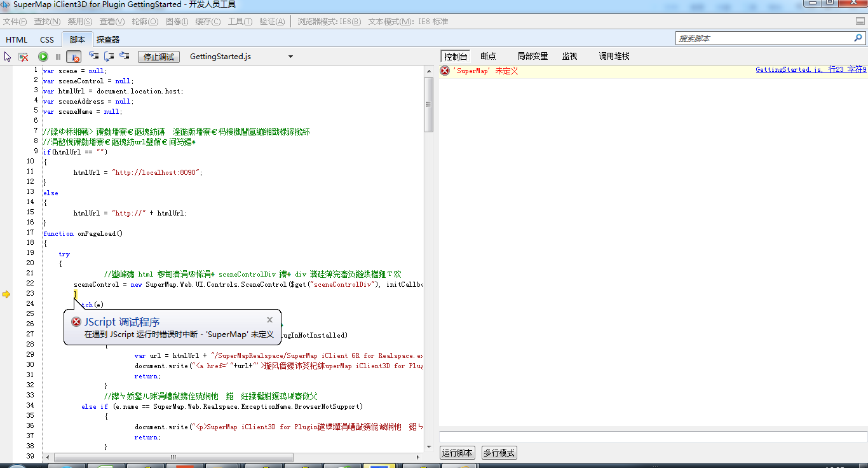Step out with the last step icon
Image resolution: width=868 pixels, height=468 pixels.
point(125,56)
